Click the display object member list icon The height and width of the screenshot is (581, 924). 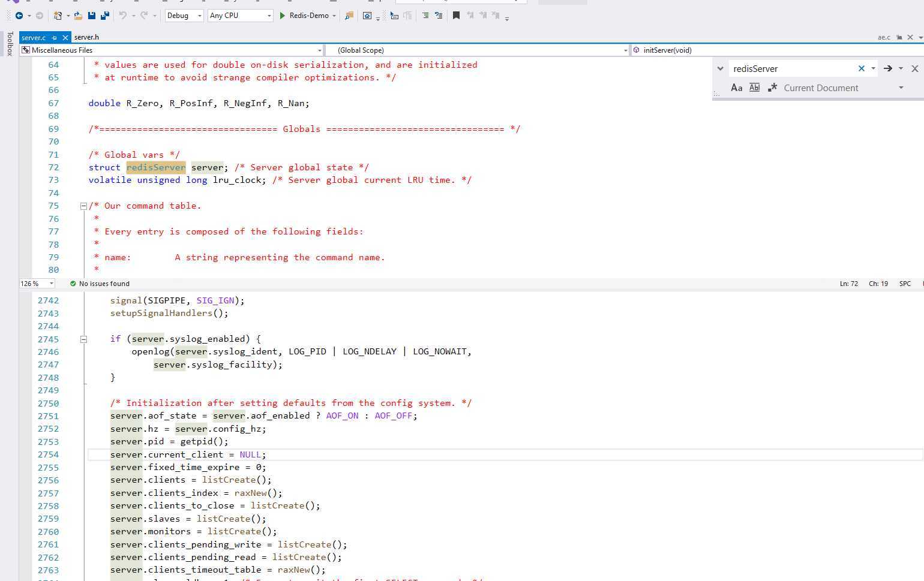(x=394, y=16)
